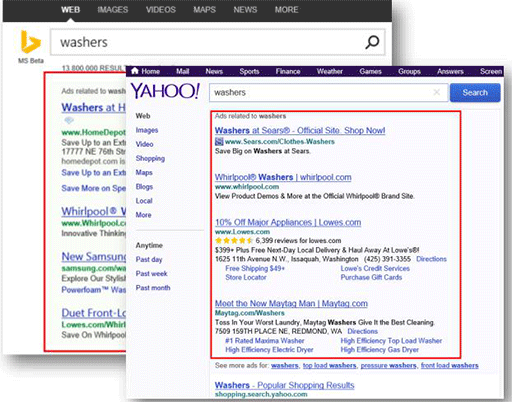This screenshot has height=402, width=512.
Task: Click the Yahoo Home house icon
Action: click(x=135, y=71)
